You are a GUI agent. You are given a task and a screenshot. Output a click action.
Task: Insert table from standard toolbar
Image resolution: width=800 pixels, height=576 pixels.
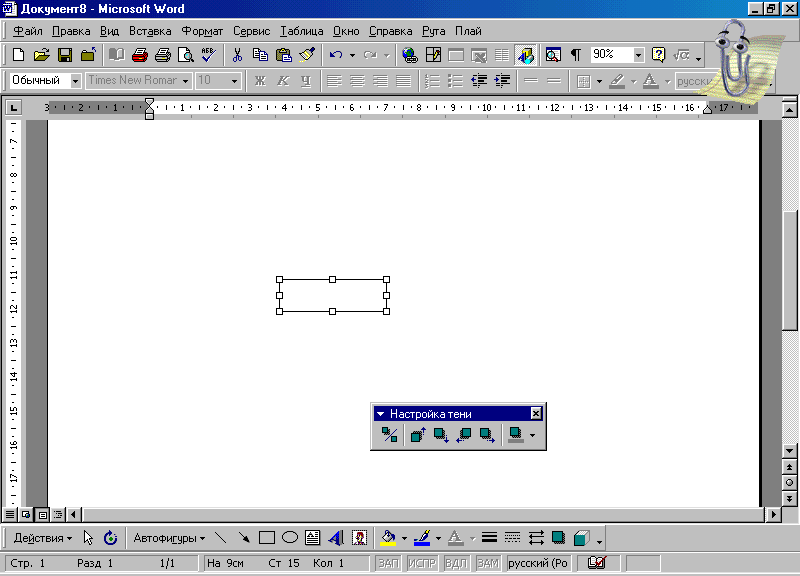click(x=456, y=55)
